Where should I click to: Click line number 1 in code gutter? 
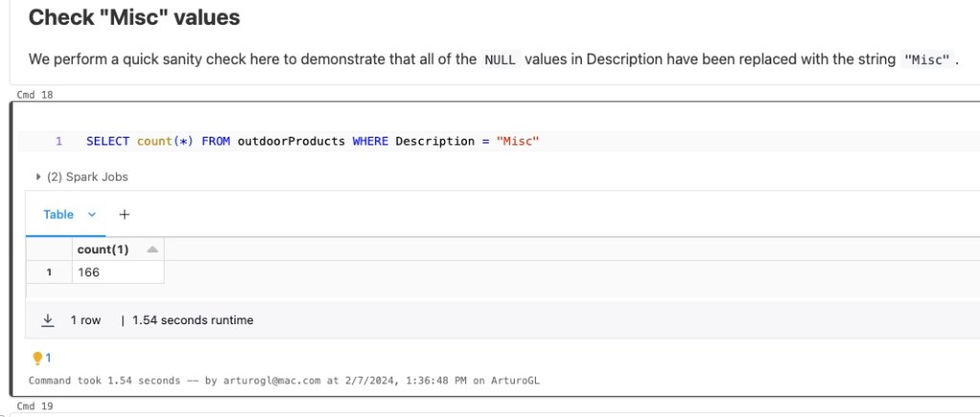point(58,142)
